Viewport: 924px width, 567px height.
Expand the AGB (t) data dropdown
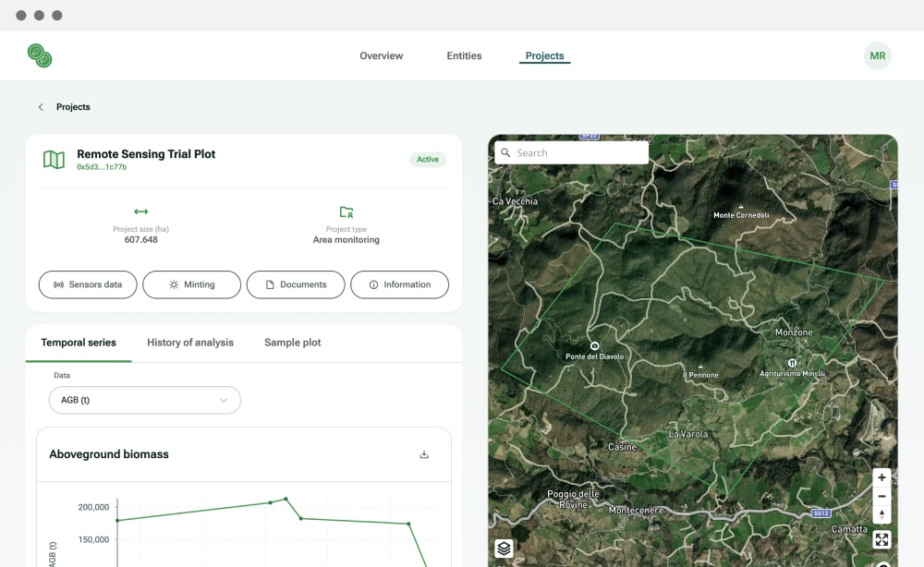click(144, 400)
